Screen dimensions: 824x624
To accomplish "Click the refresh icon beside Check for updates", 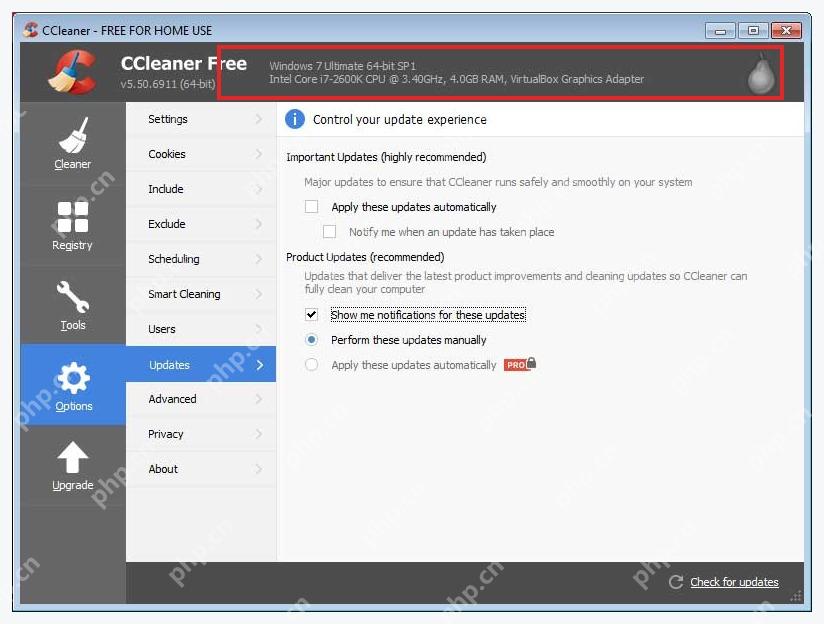I will point(676,582).
